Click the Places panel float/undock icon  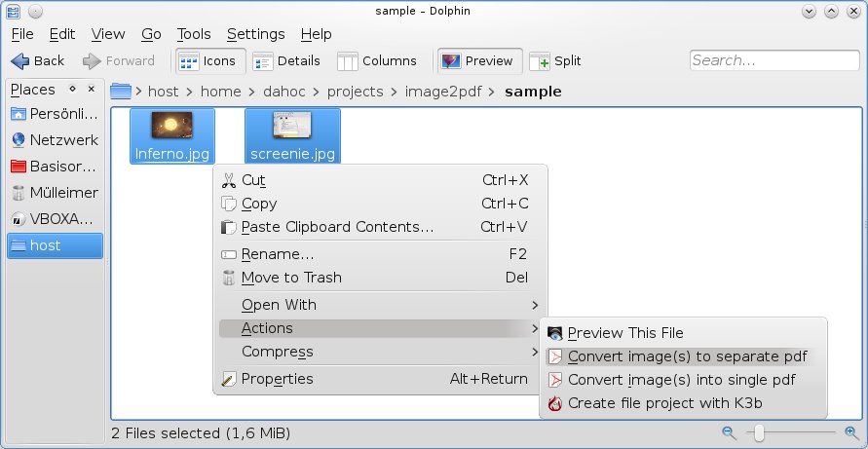pos(72,89)
